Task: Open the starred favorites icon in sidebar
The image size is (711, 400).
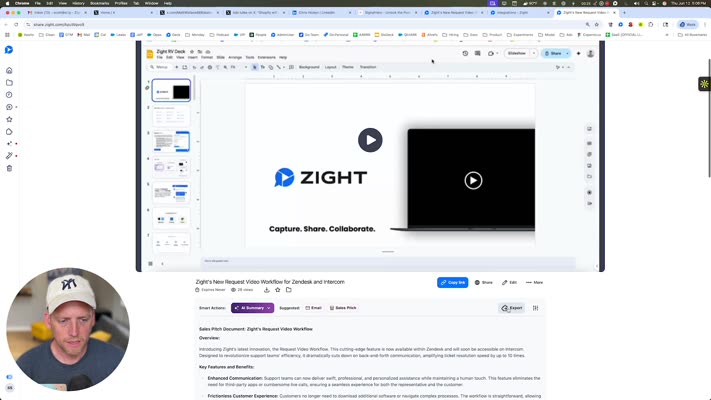Action: tap(9, 119)
